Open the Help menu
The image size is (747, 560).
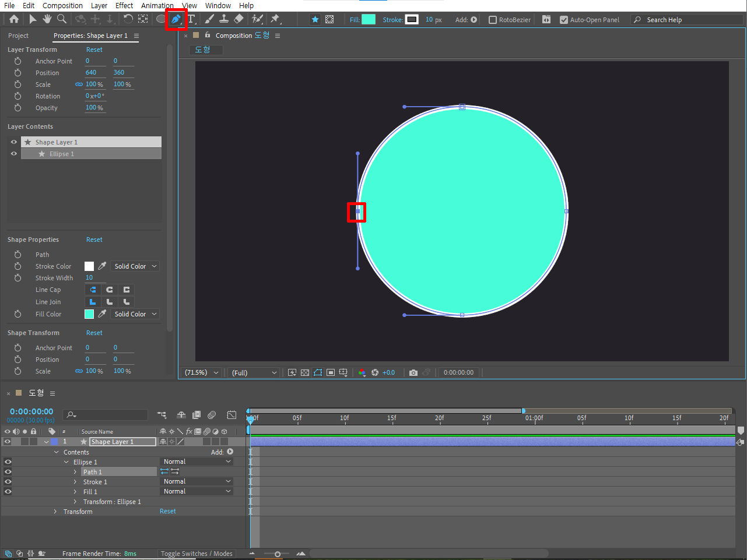click(247, 5)
